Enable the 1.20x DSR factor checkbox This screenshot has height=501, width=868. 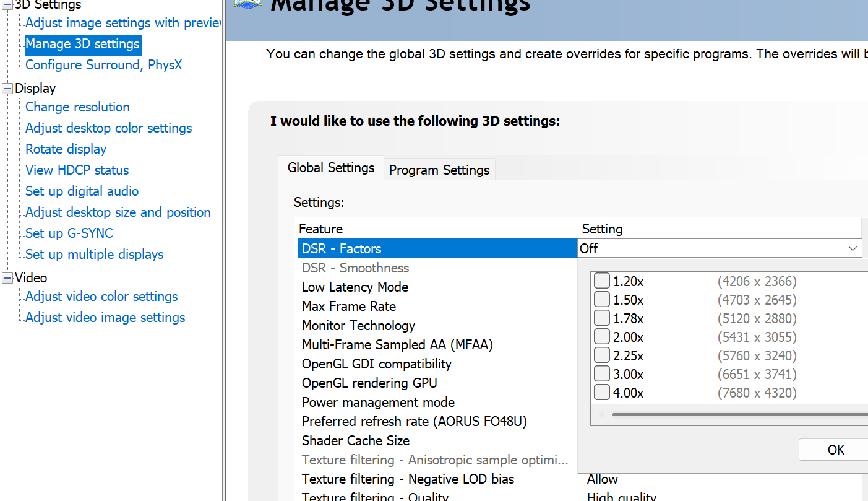tap(602, 281)
